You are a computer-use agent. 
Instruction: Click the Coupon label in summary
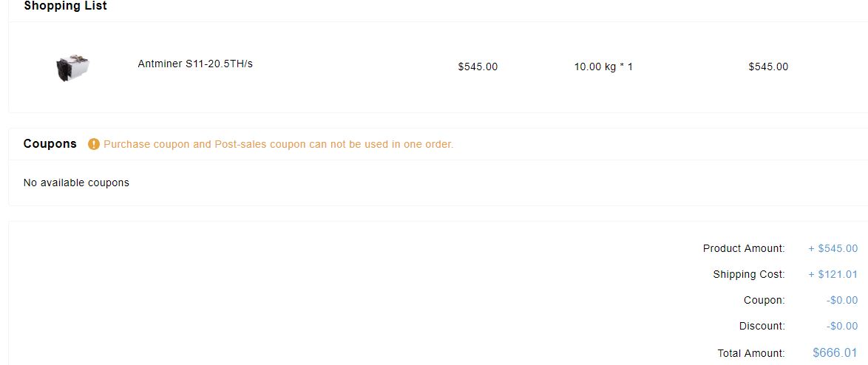point(764,300)
